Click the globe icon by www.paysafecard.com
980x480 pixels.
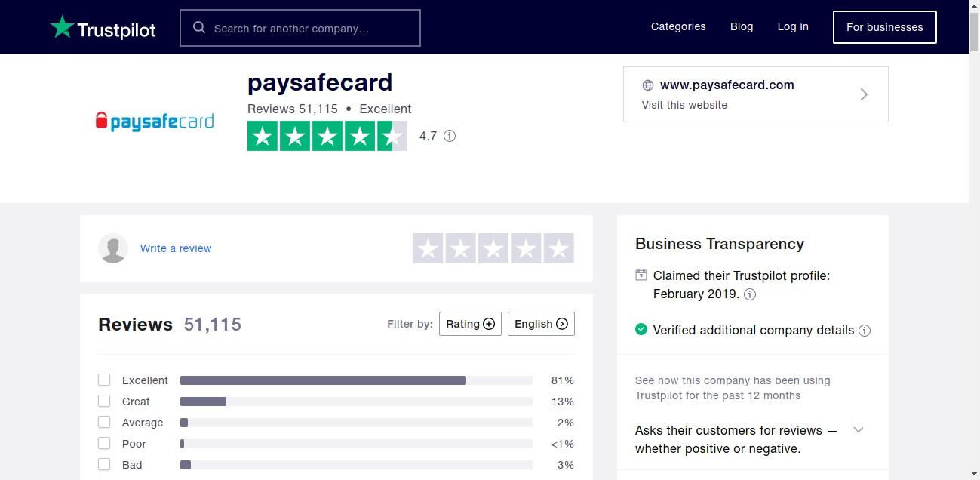tap(647, 85)
